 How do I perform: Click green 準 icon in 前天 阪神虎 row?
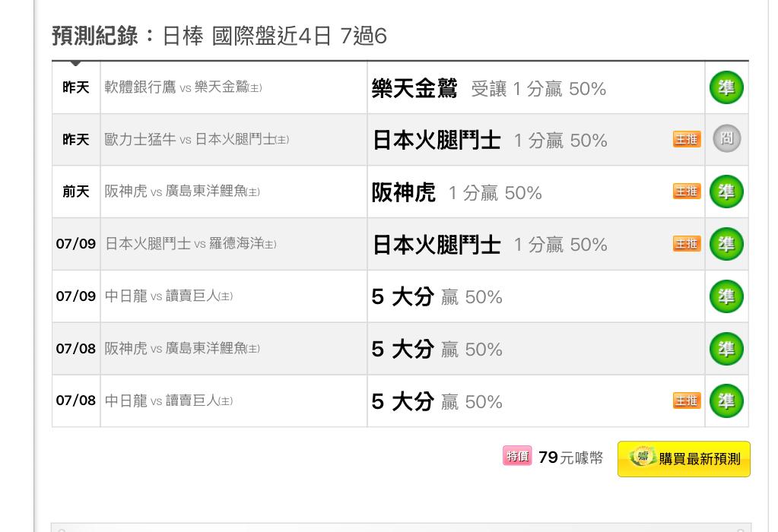[726, 192]
